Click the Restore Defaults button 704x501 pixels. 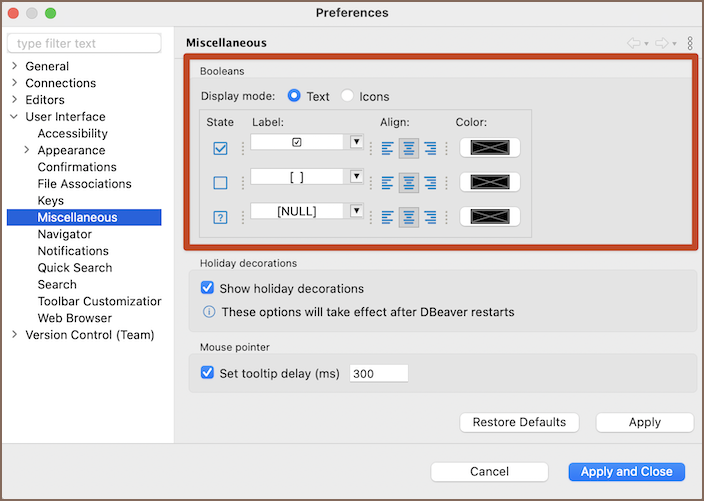[x=519, y=422]
